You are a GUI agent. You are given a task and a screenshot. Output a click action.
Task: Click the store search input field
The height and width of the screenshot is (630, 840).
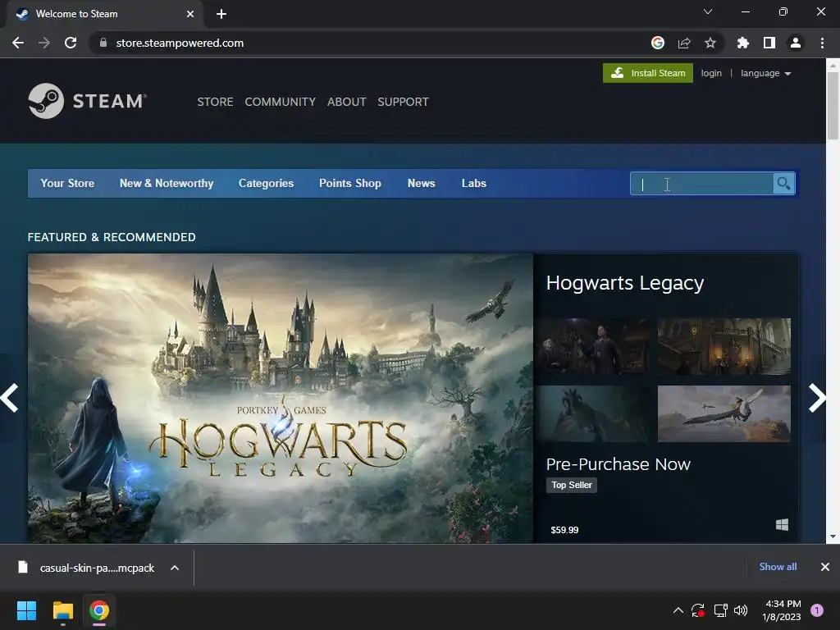[x=702, y=184]
